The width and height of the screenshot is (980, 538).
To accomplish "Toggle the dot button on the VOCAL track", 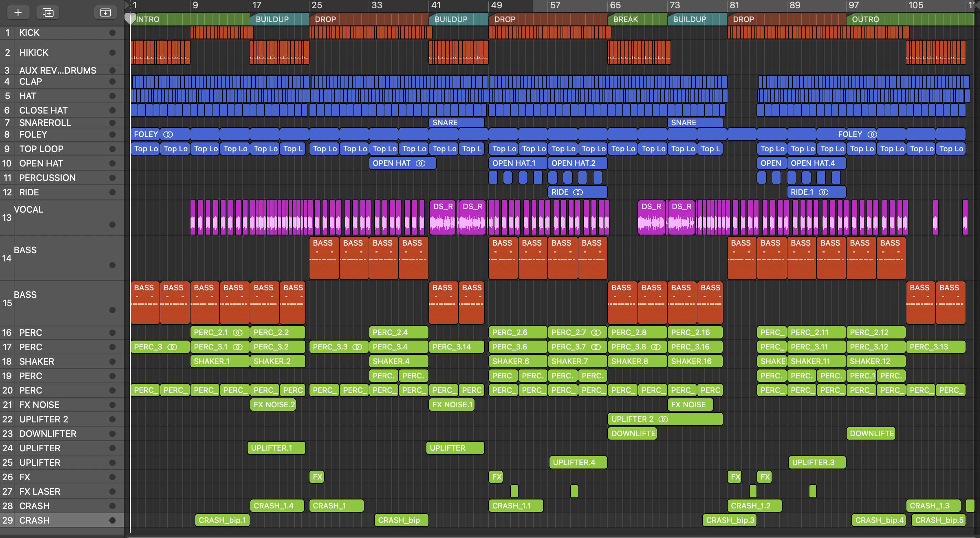I will point(112,225).
